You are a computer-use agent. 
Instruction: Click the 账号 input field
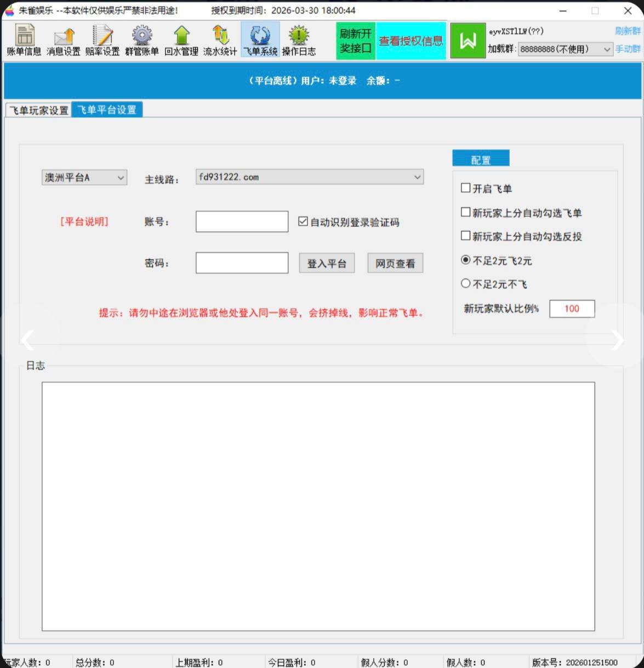(242, 221)
